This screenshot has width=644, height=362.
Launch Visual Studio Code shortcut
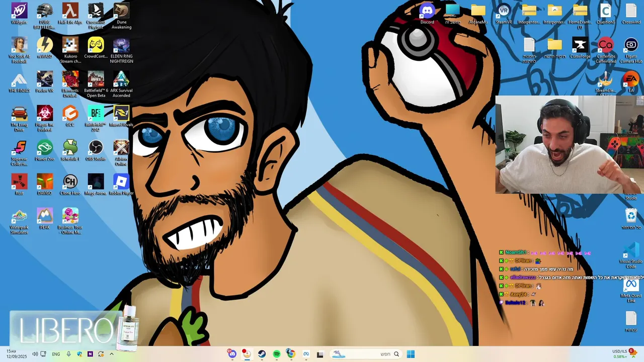[x=631, y=255]
